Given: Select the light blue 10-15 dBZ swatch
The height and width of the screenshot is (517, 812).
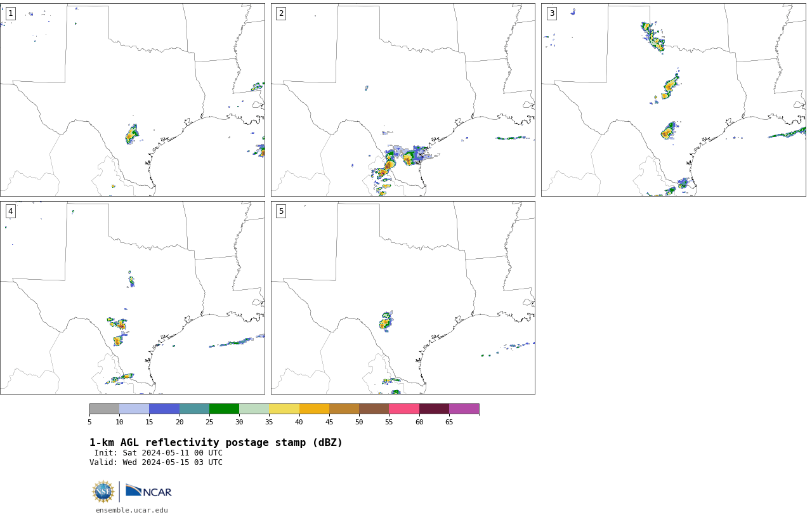Looking at the screenshot, I should tap(134, 409).
